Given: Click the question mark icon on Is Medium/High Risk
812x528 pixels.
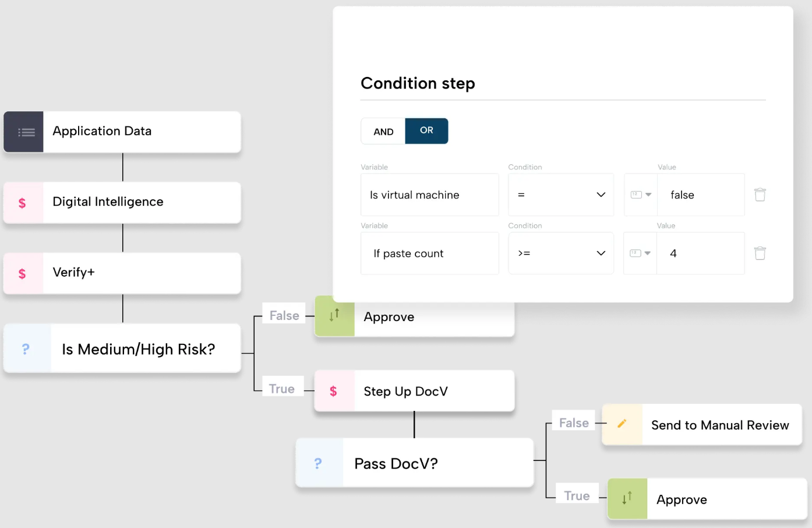Looking at the screenshot, I should click(26, 348).
